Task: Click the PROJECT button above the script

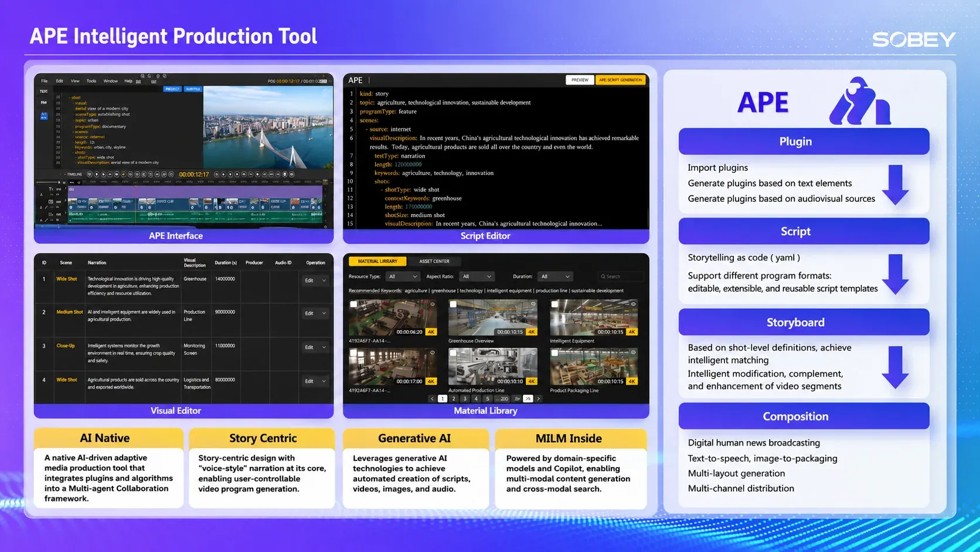Action: tap(172, 89)
